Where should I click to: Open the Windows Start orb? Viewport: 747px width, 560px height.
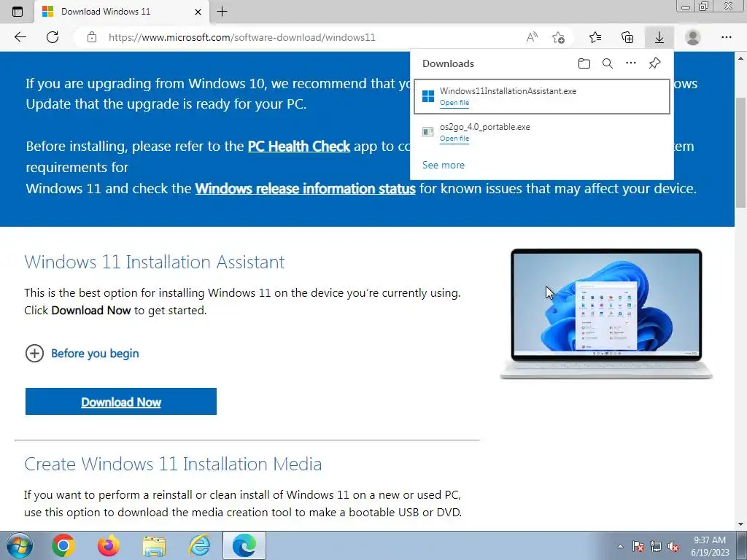pos(19,545)
